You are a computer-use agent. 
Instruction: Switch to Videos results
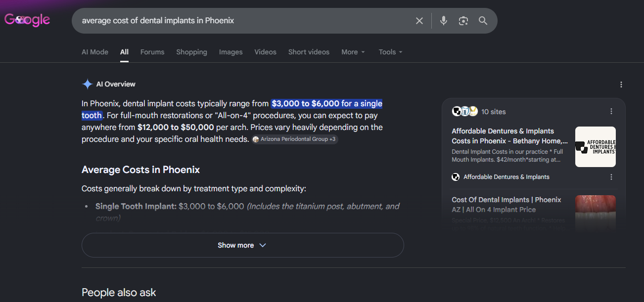pyautogui.click(x=266, y=52)
